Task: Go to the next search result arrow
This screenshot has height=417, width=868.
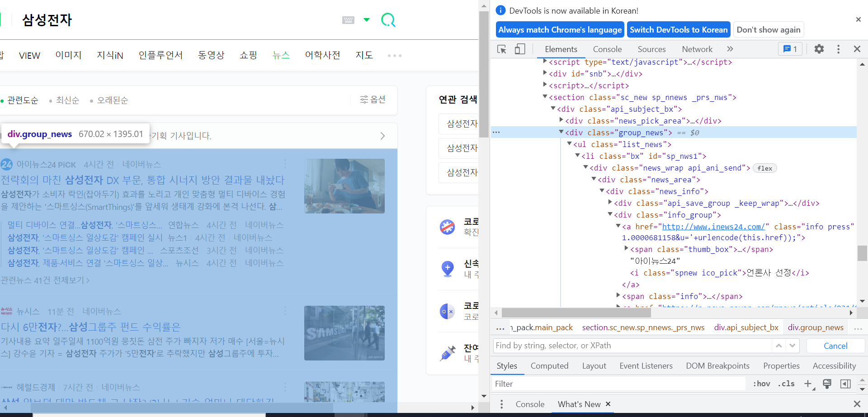Action: 793,346
